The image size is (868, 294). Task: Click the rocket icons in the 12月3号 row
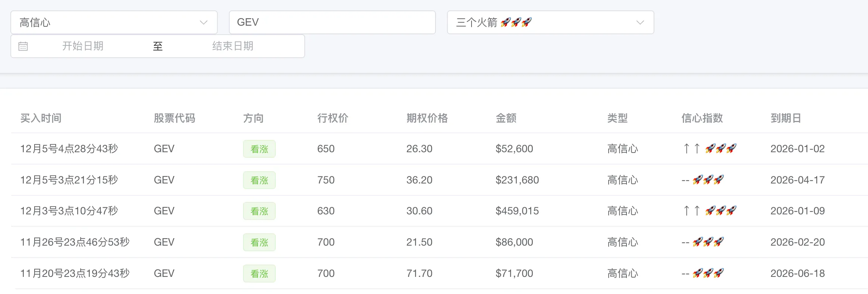[x=720, y=211]
